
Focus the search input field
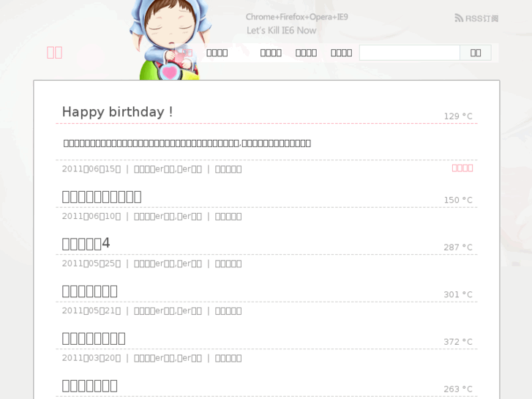410,53
